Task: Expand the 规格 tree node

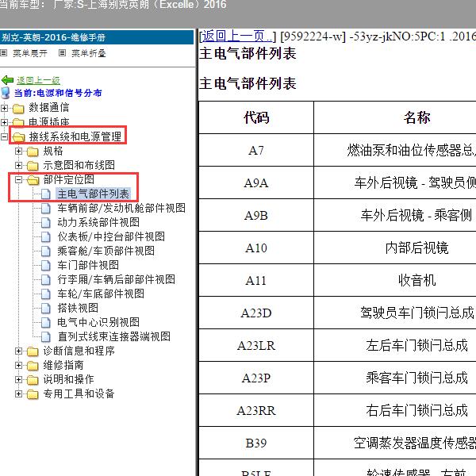Action: coord(18,151)
